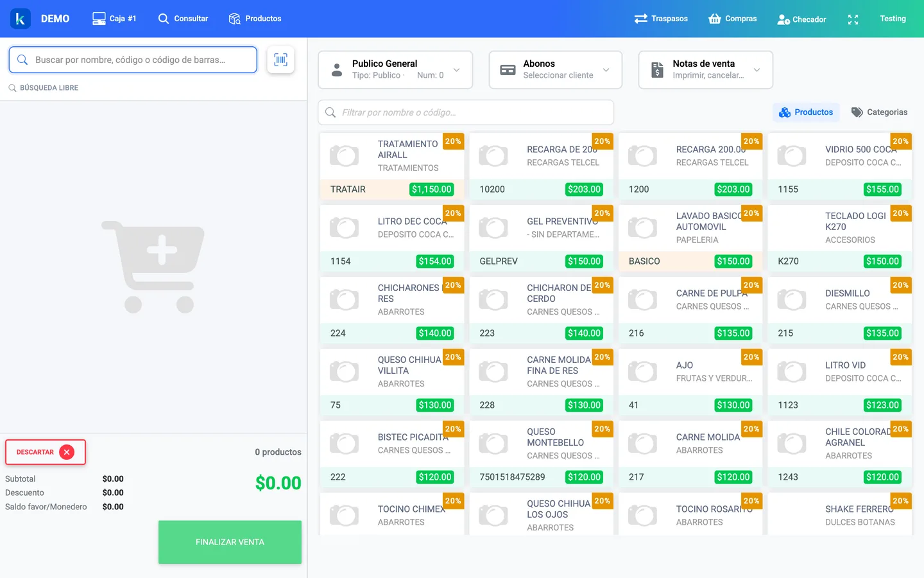The height and width of the screenshot is (578, 924).
Task: Toggle fullscreen mode icon in the header
Action: click(853, 19)
